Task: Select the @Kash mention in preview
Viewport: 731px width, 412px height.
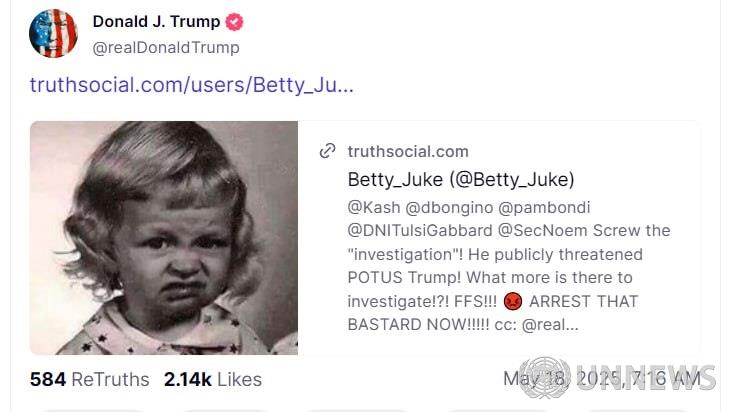Action: 374,207
